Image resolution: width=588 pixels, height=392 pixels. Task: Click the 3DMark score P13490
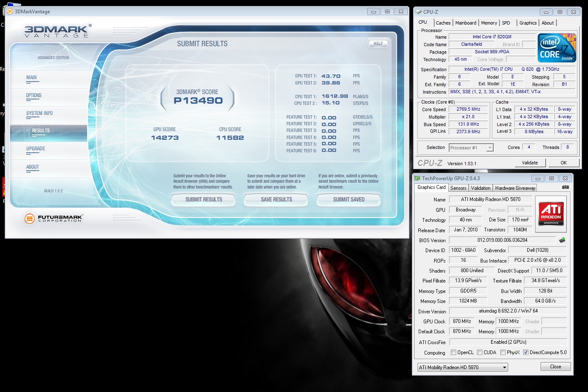click(198, 100)
